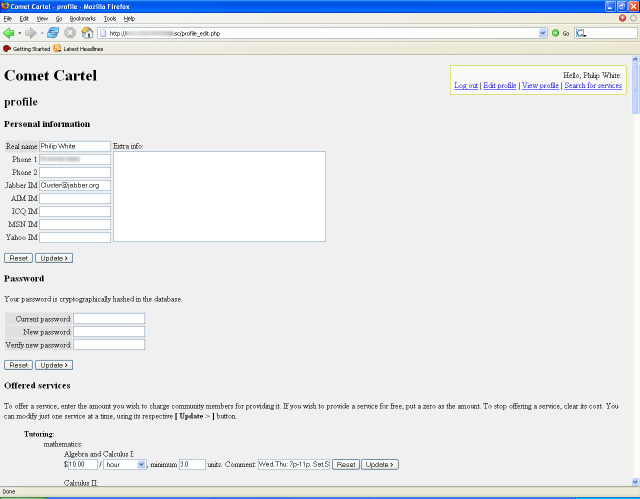The height and width of the screenshot is (499, 640).
Task: Click the search engine icon in search box
Action: (x=581, y=33)
